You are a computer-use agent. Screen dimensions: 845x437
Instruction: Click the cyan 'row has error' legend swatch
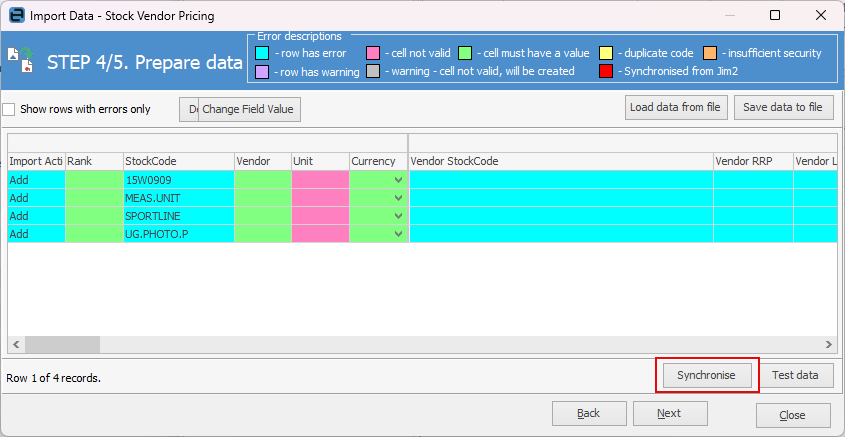(x=262, y=53)
